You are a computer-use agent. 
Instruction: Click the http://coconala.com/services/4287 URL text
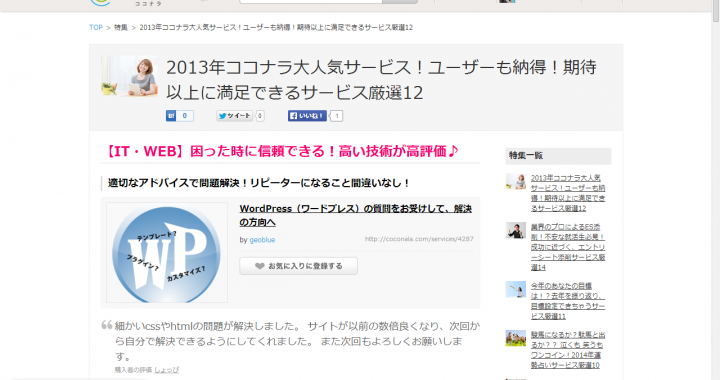419,239
